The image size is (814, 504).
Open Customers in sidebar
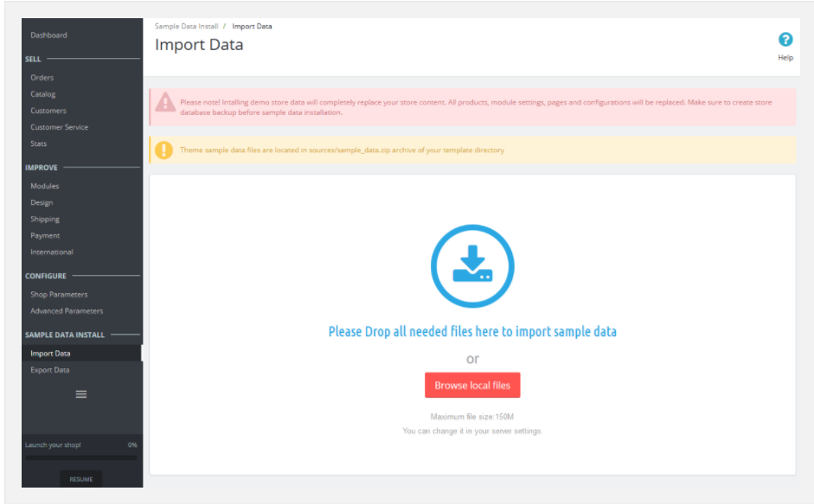pos(48,111)
